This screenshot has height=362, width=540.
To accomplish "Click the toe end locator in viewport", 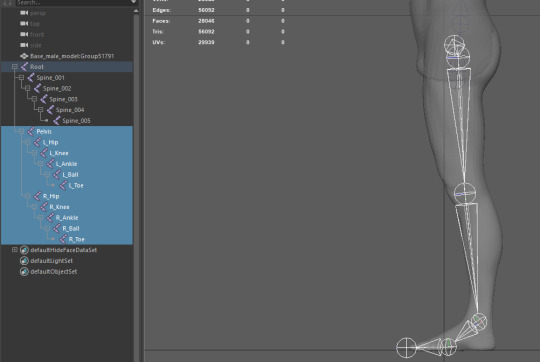I will pyautogui.click(x=406, y=348).
